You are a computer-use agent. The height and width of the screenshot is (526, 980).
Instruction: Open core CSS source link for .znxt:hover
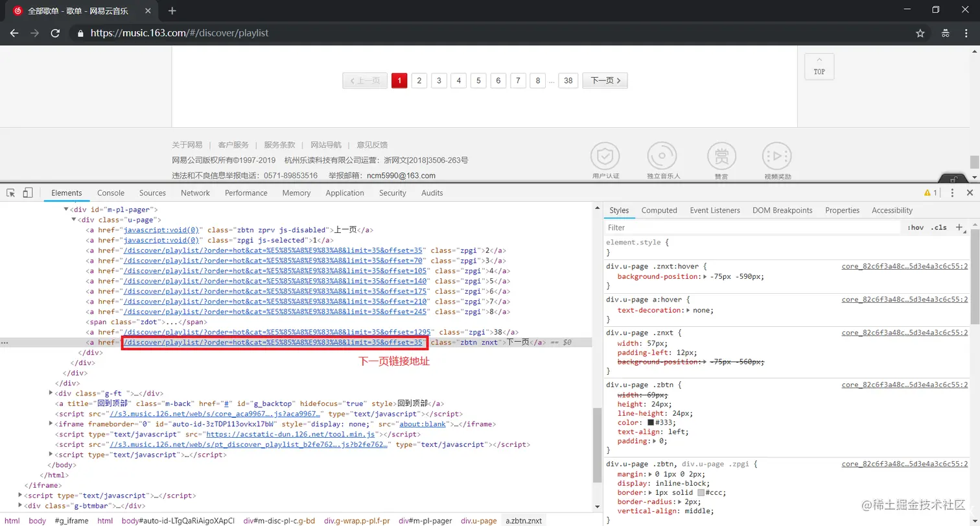pos(905,266)
